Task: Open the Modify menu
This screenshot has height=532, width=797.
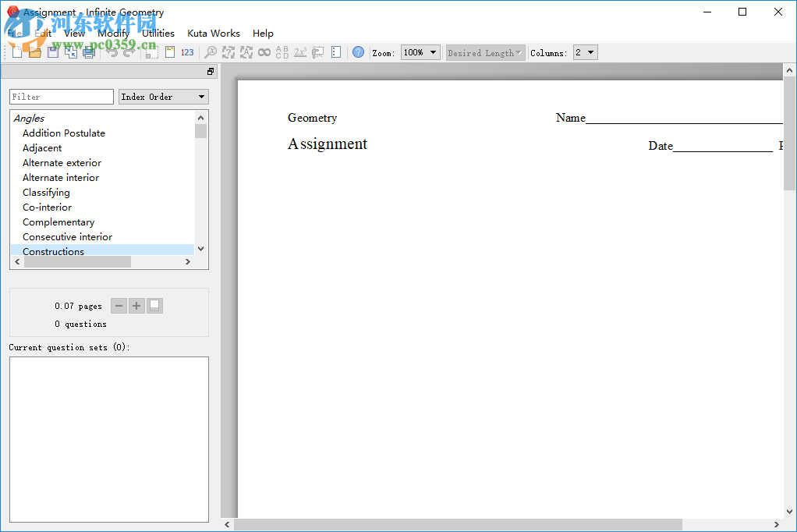Action: tap(113, 33)
